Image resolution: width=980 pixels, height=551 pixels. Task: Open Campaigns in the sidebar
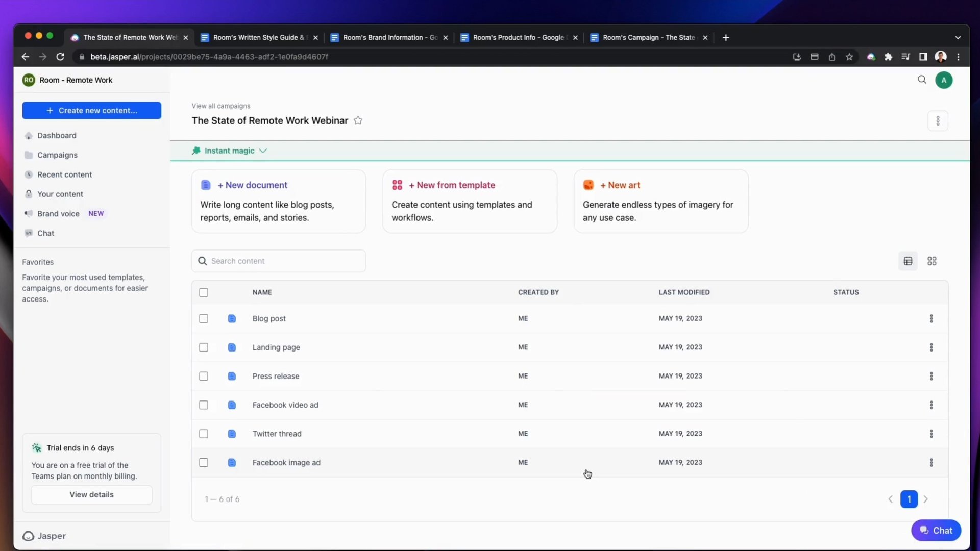point(57,155)
